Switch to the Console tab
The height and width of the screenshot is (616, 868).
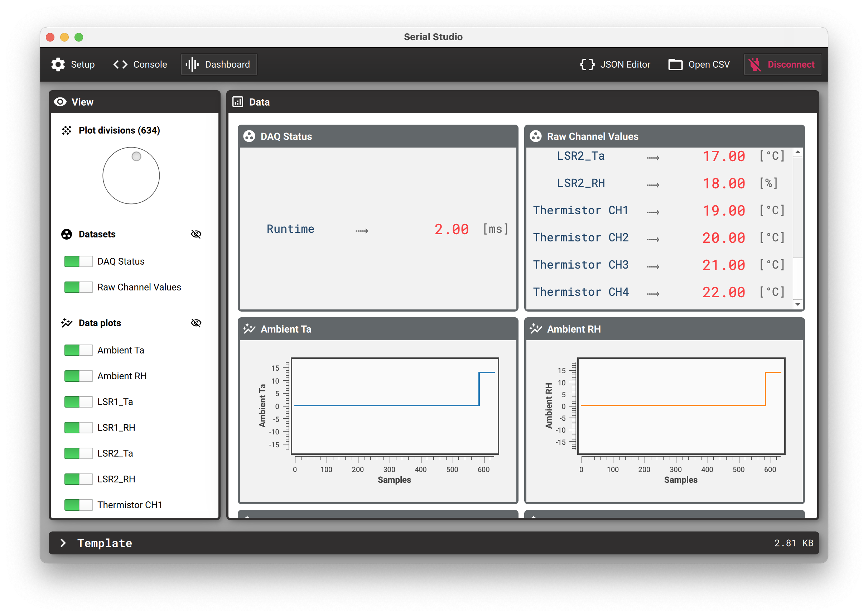coord(150,64)
